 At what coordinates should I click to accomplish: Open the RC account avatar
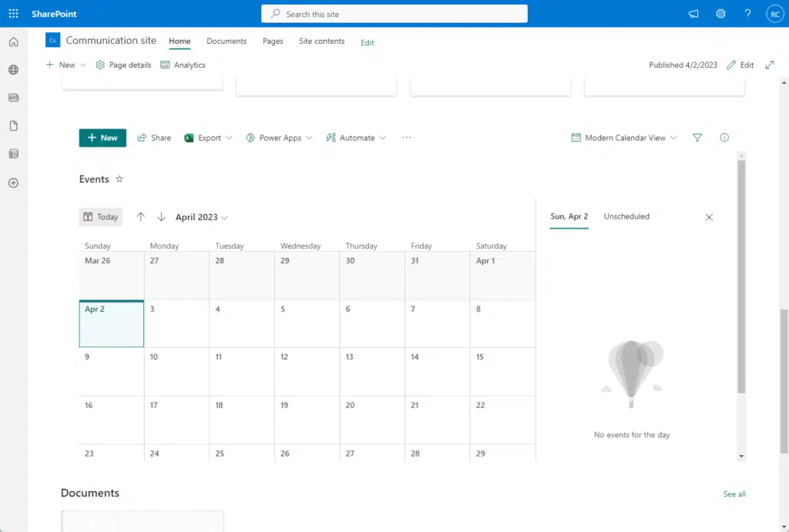775,14
